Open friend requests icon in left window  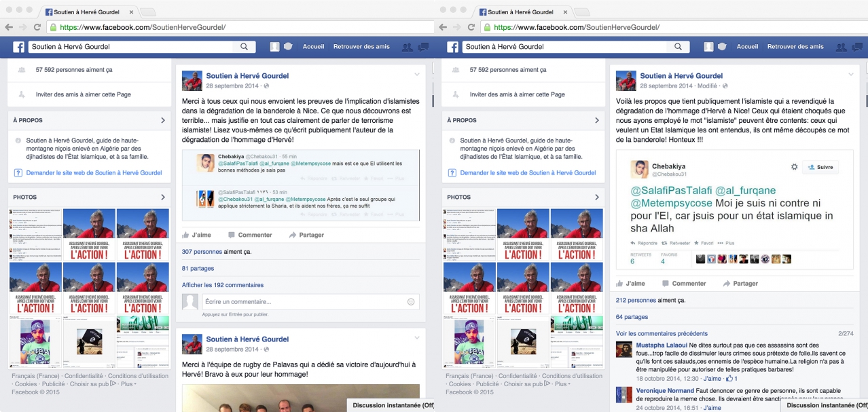tap(408, 47)
